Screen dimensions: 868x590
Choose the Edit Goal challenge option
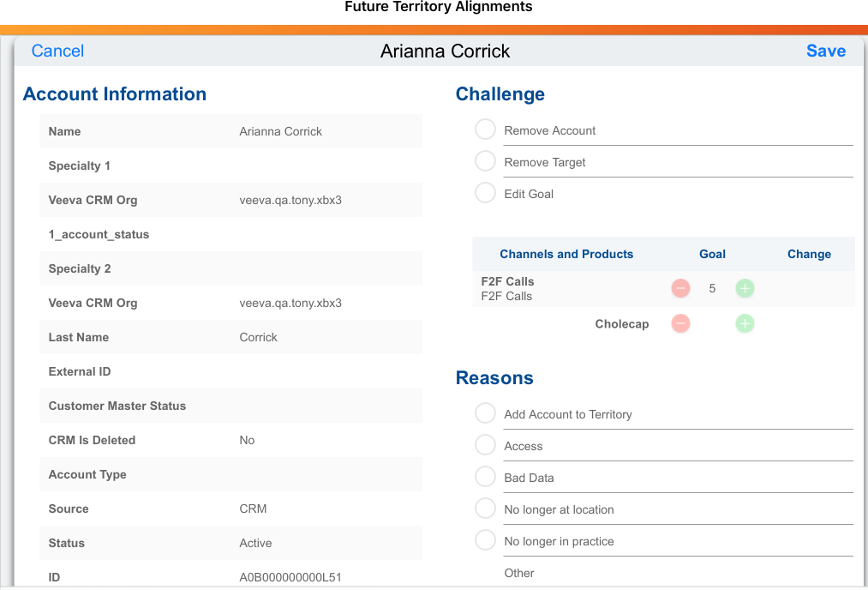[486, 194]
